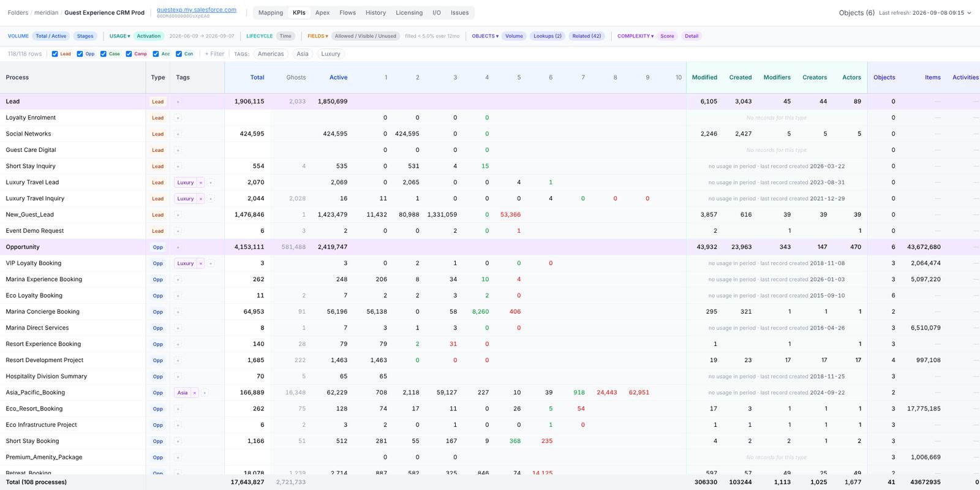This screenshot has width=980, height=490.
Task: Open the COMPLEXITY dropdown
Action: click(x=635, y=36)
